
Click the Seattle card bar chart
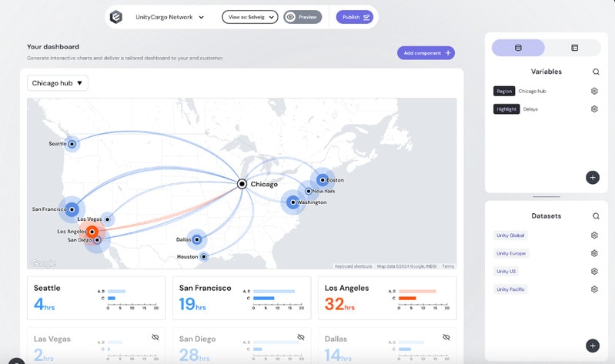[x=129, y=300]
